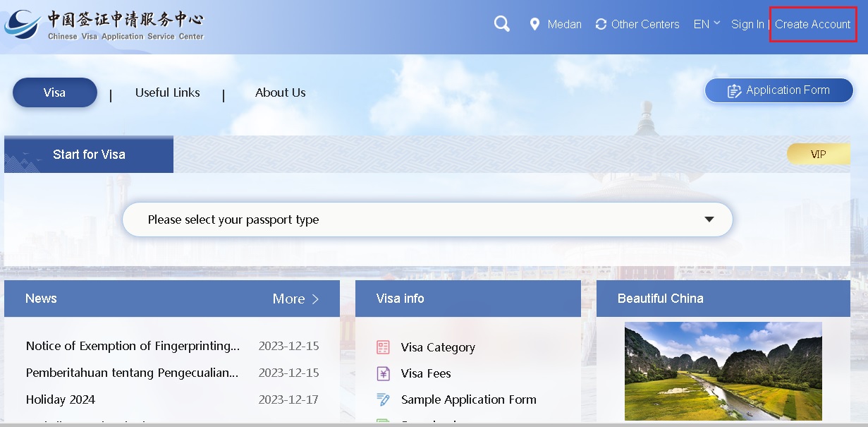The width and height of the screenshot is (868, 427).
Task: Open the About Us menu
Action: click(280, 92)
